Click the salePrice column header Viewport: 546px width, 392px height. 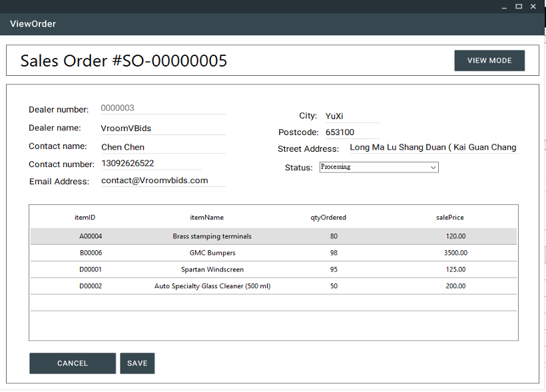[450, 218]
